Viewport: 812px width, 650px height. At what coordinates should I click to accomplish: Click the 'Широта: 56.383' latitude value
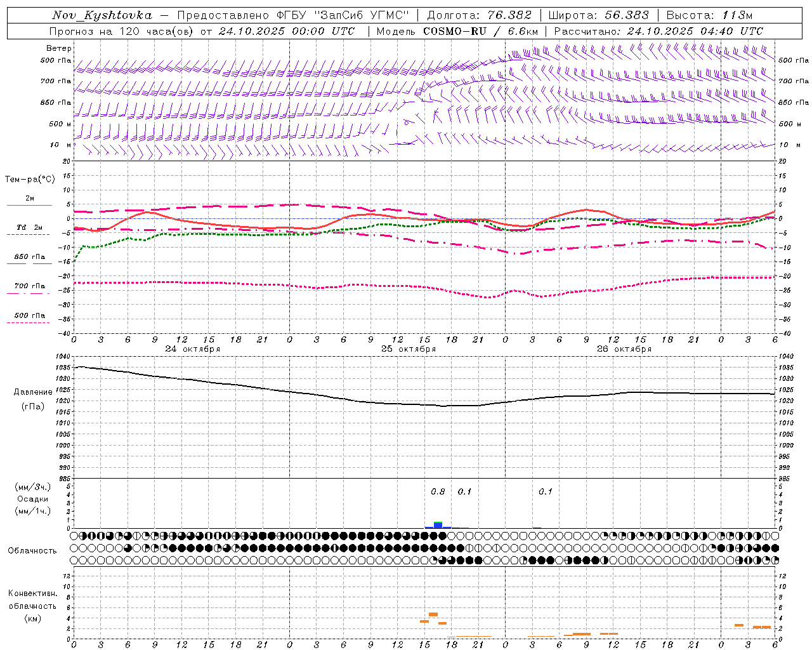(x=598, y=15)
